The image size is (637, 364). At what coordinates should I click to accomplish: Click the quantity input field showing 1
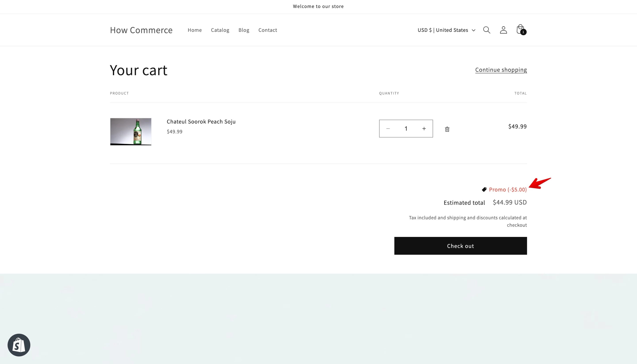click(406, 128)
